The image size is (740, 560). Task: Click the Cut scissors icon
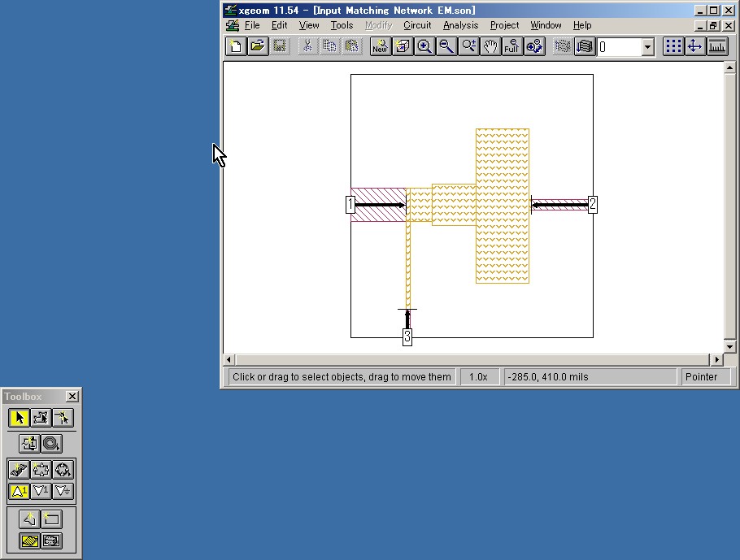click(x=307, y=46)
